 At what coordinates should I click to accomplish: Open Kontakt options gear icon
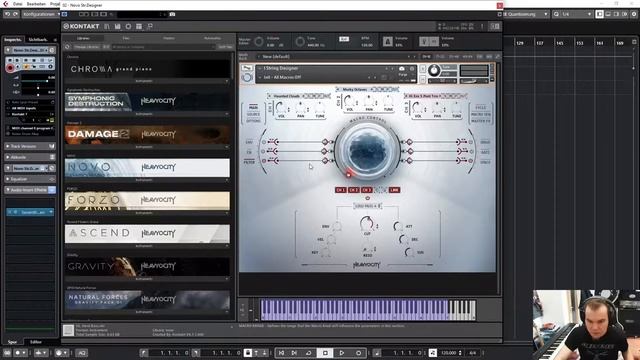tap(128, 26)
